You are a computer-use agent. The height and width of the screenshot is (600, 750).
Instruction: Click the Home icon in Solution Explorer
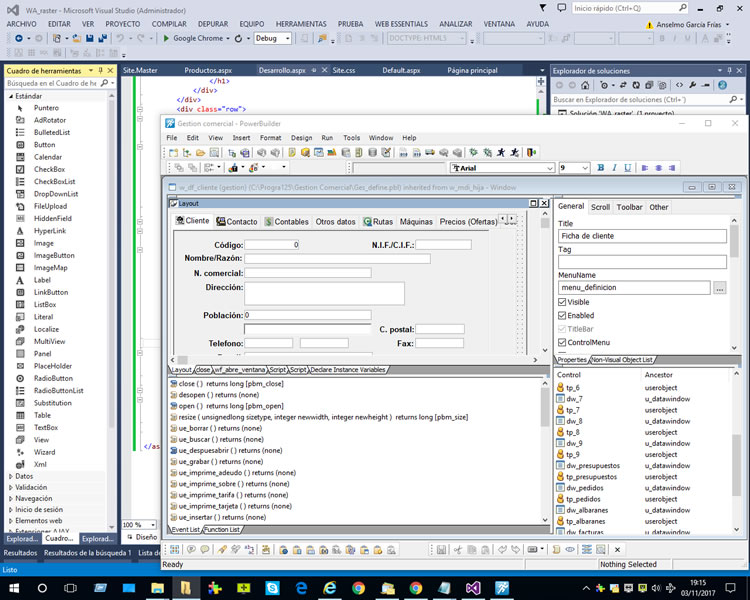click(x=585, y=85)
